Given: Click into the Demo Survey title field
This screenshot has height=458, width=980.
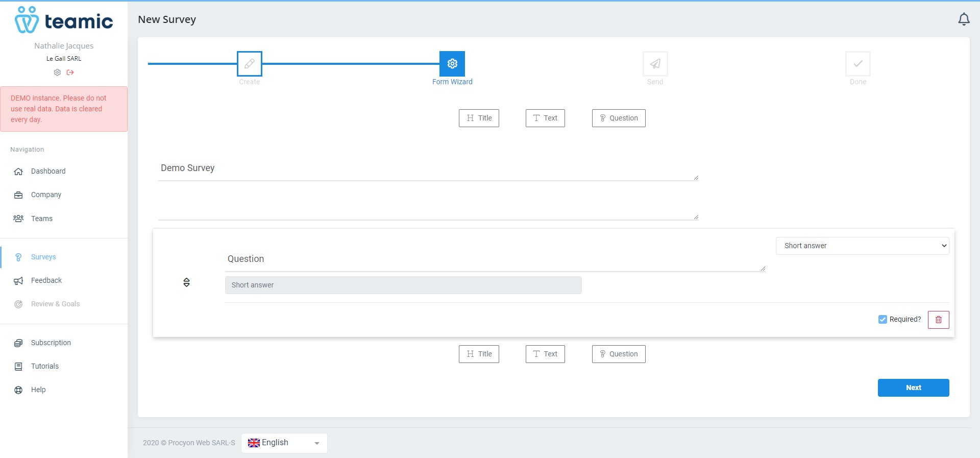Looking at the screenshot, I should click(428, 168).
